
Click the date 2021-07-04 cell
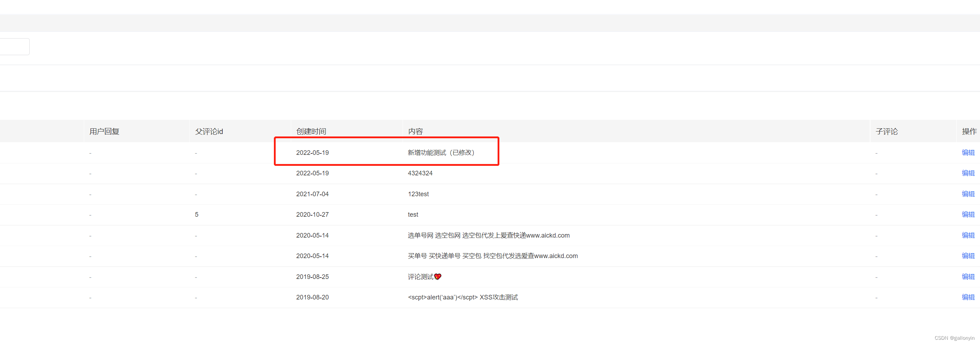pos(312,194)
